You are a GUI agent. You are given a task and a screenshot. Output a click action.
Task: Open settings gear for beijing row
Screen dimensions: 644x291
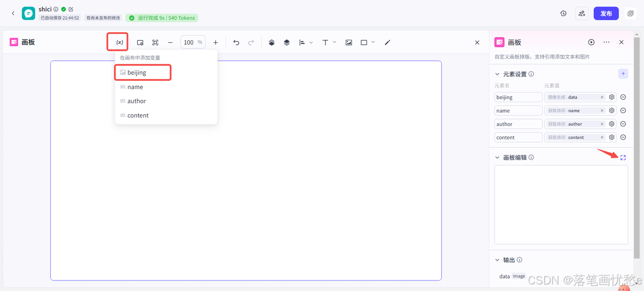[x=612, y=97]
